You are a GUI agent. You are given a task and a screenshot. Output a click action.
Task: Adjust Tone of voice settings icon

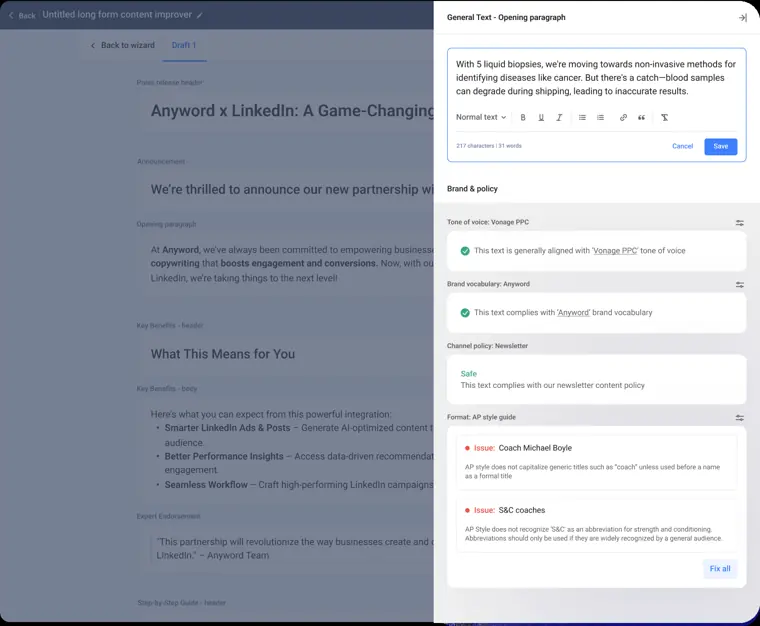[x=740, y=223]
